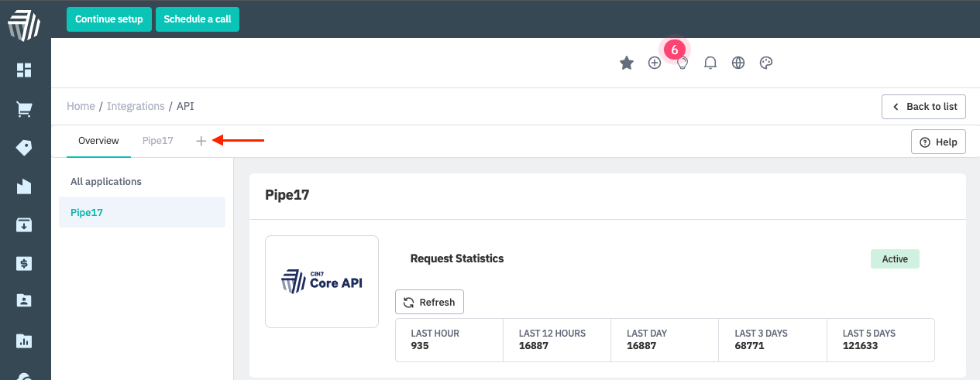Open the inventory download box sidebar icon
980x380 pixels.
(x=24, y=224)
